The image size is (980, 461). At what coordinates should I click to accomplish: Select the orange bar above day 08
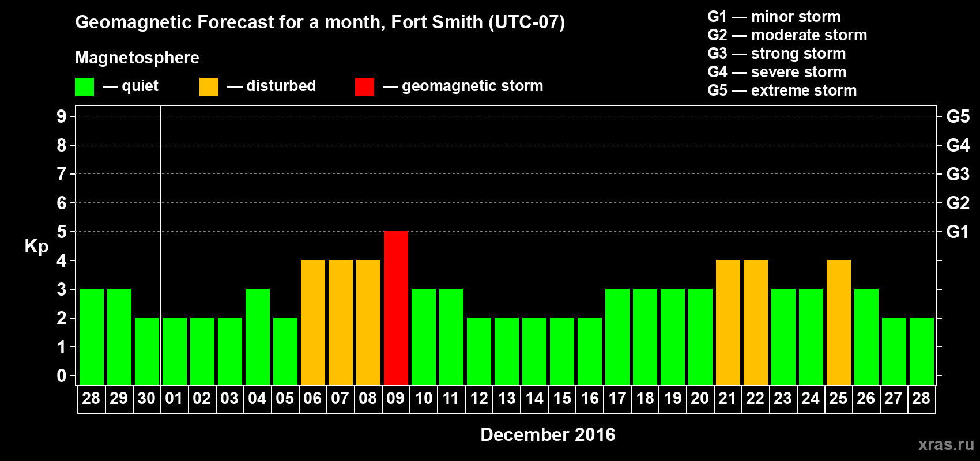tap(368, 322)
